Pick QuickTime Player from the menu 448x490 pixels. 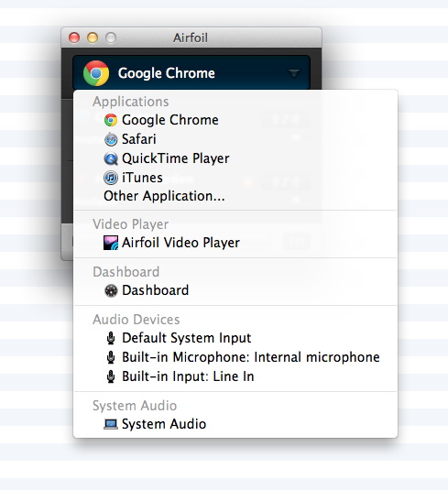point(235,158)
